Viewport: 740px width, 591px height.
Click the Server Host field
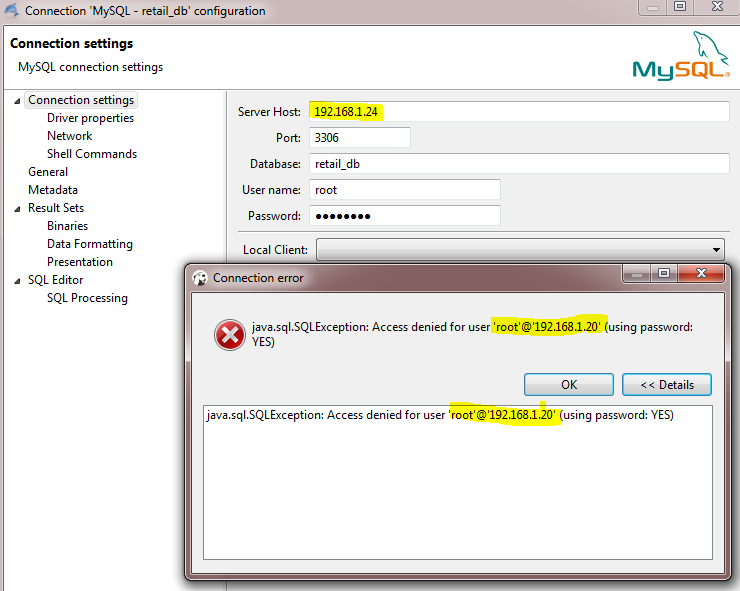[x=519, y=111]
